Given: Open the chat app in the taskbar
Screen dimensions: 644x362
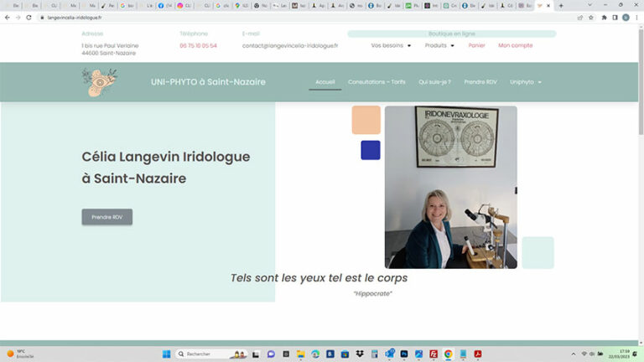Looking at the screenshot, I should point(271,354).
